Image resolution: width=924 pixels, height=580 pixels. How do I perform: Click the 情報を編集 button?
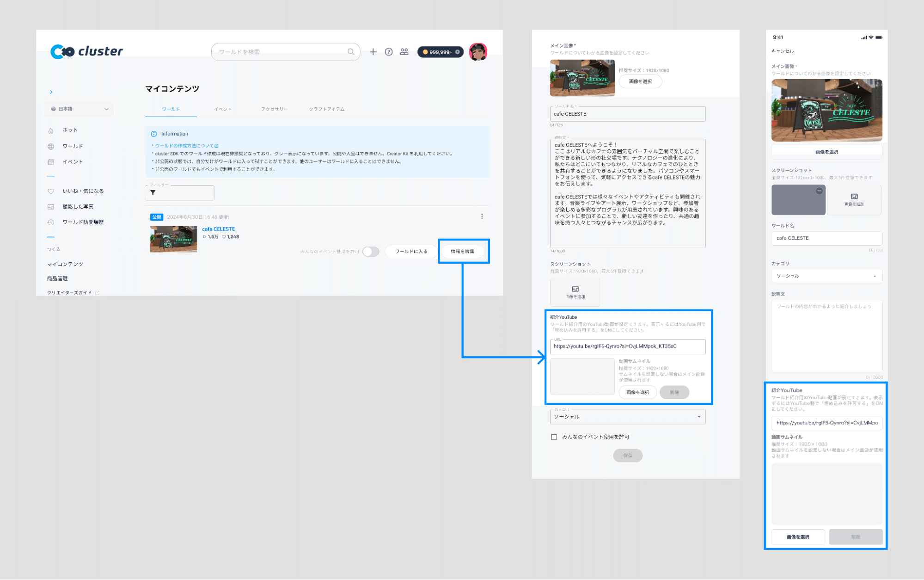point(463,252)
